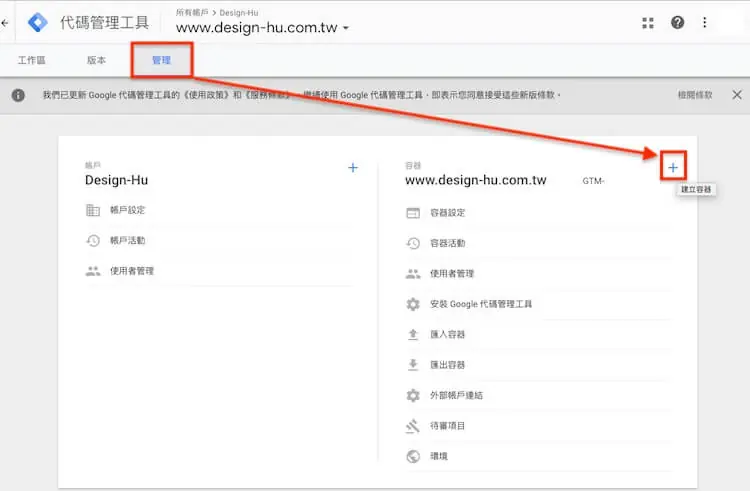Switch to the 工作區 tab
Viewport: 750px width, 491px height.
point(32,60)
